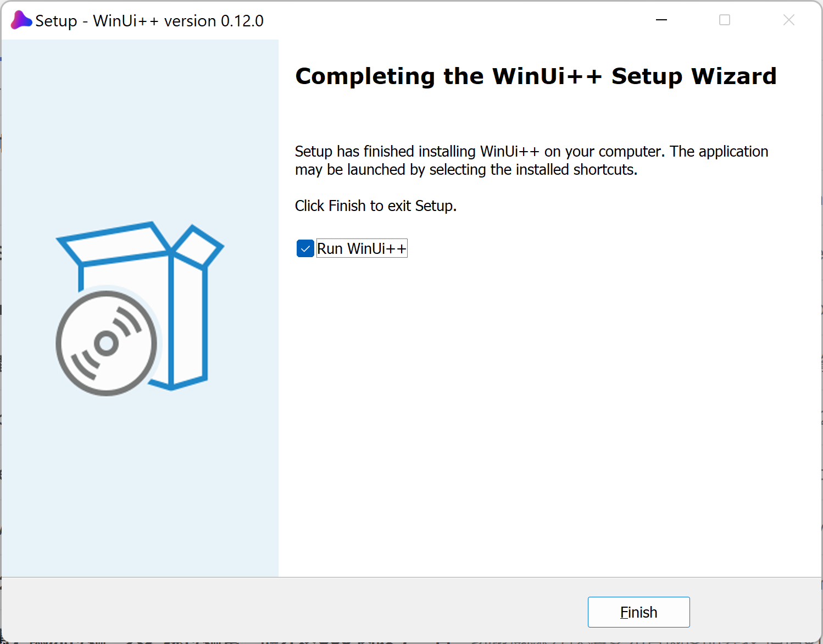This screenshot has width=823, height=644.
Task: Click the greyed-out maximize button
Action: pos(725,20)
